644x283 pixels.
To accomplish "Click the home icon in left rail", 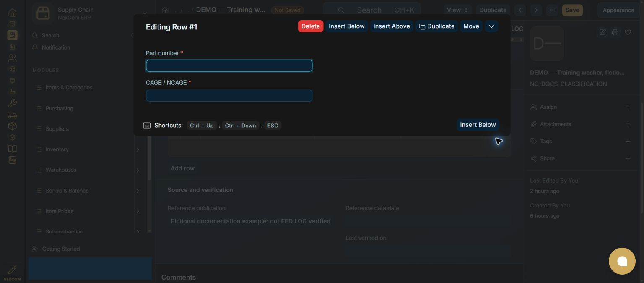I will [12, 13].
